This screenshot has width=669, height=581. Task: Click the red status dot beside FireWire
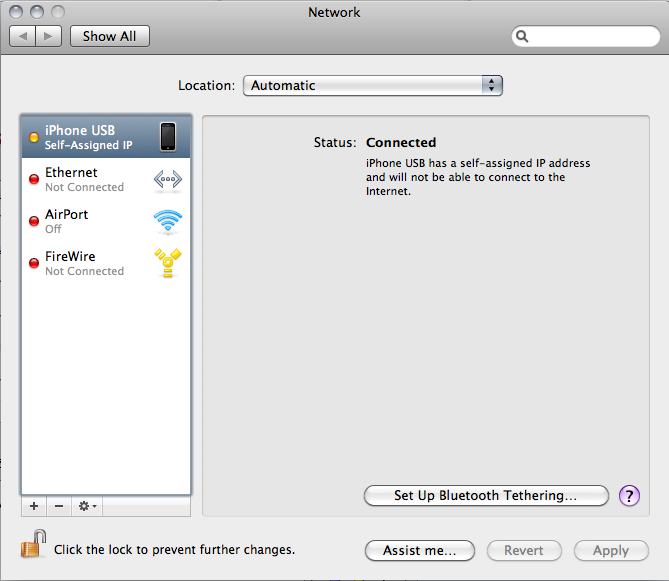(34, 263)
